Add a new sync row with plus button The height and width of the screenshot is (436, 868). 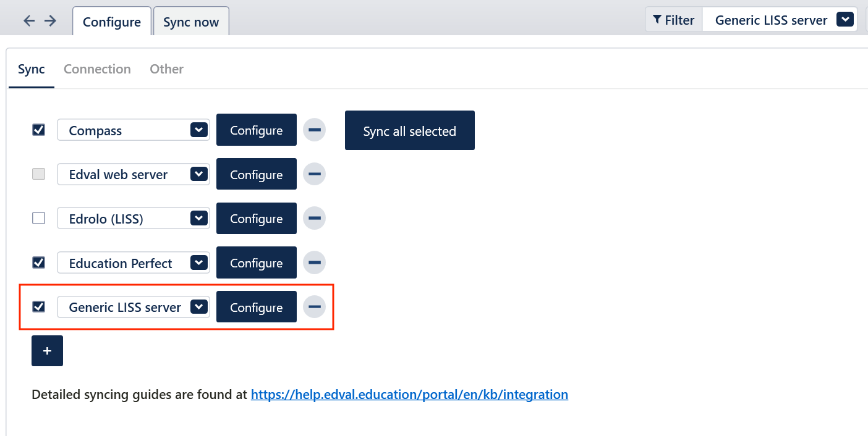47,351
